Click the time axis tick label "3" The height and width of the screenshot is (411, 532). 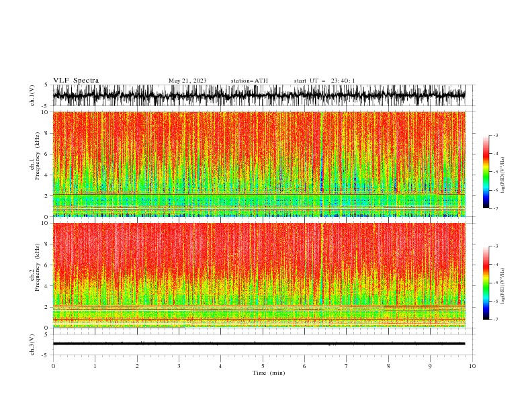point(179,366)
